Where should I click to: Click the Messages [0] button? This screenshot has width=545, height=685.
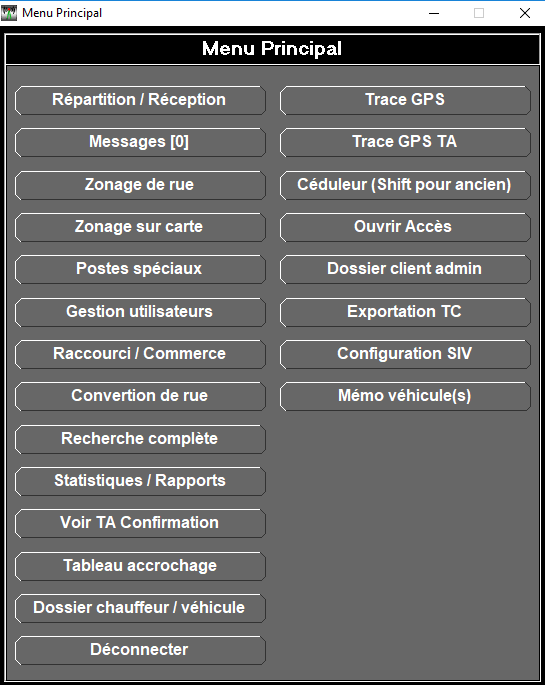(140, 142)
